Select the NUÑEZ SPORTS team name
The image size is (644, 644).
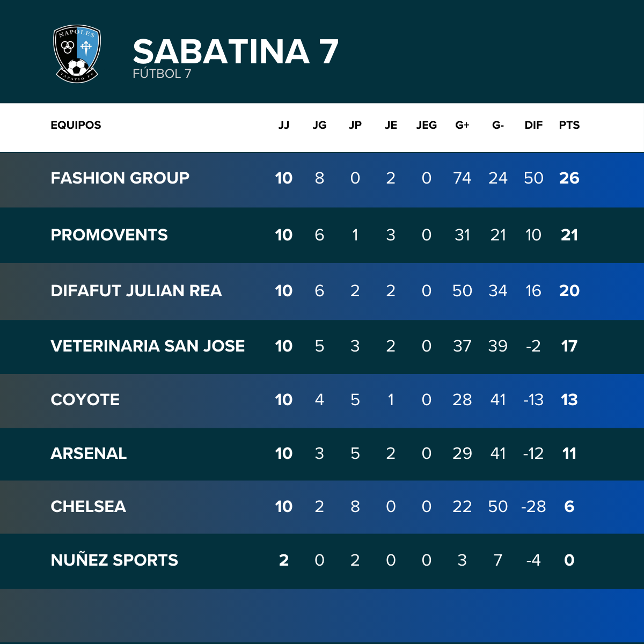click(x=114, y=560)
